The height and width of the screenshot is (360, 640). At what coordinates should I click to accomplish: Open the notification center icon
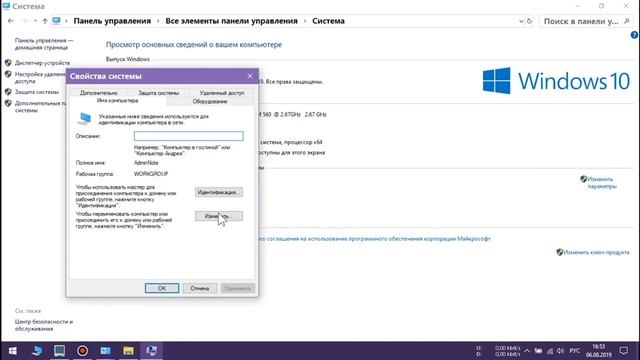pos(624,351)
